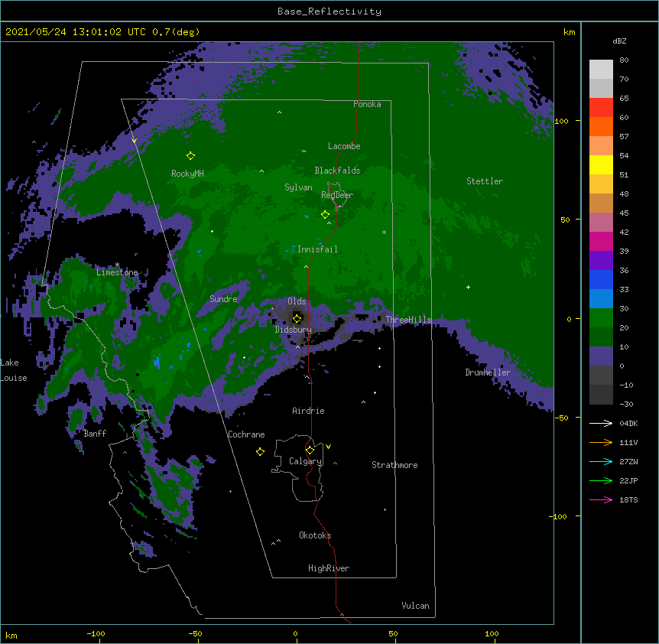Click the yellow station marker at Didsbury

tap(297, 318)
